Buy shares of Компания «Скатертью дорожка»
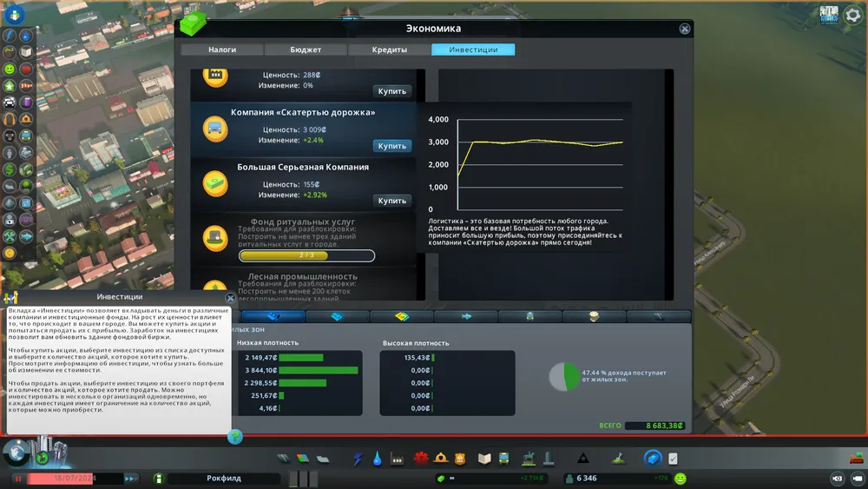The height and width of the screenshot is (489, 868). tap(391, 146)
